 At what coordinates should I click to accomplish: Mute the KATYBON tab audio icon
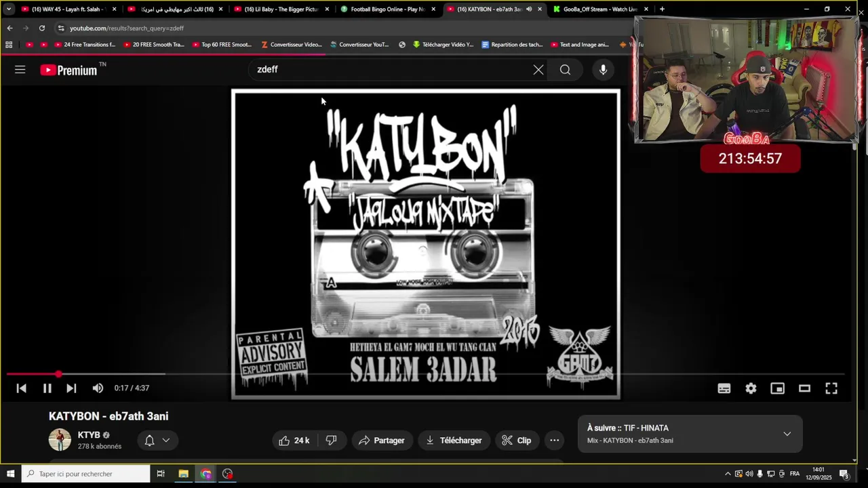529,9
